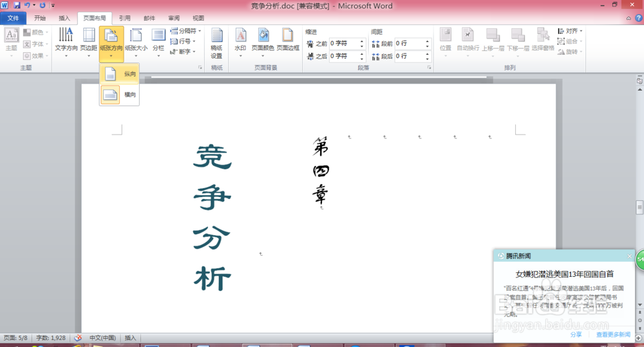Click scroll-up arrow of document scrollbar
644x347 pixels.
(639, 89)
